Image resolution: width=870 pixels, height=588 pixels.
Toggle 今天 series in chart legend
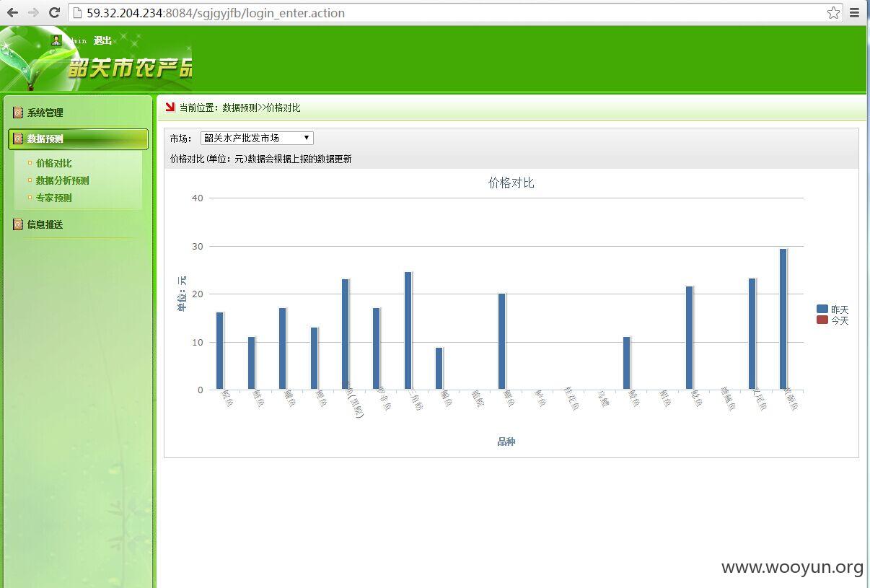[832, 320]
